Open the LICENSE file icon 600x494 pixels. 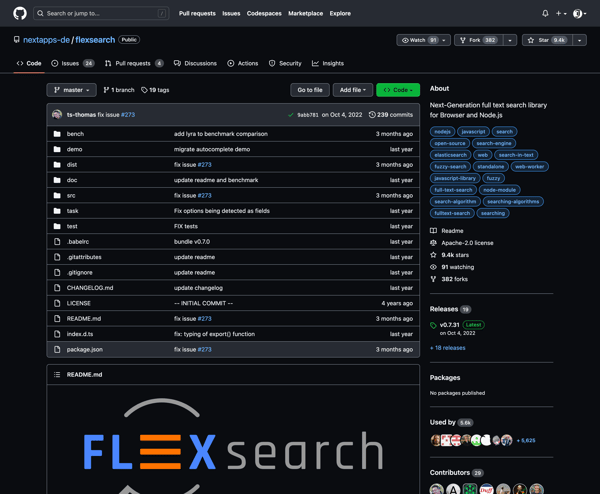[57, 303]
